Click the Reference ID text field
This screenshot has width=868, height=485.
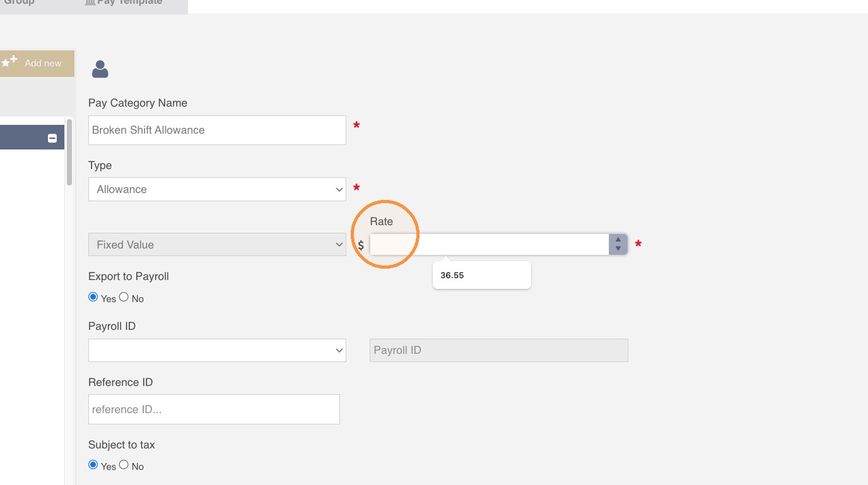[214, 409]
